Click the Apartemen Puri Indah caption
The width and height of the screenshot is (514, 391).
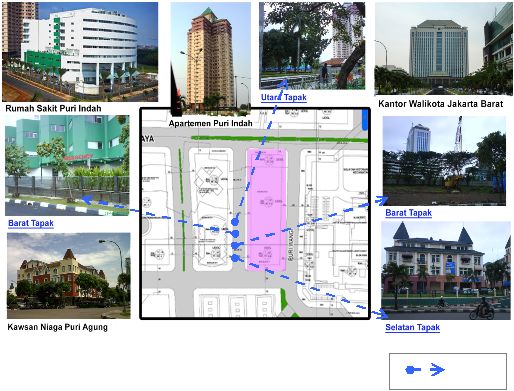(x=210, y=123)
